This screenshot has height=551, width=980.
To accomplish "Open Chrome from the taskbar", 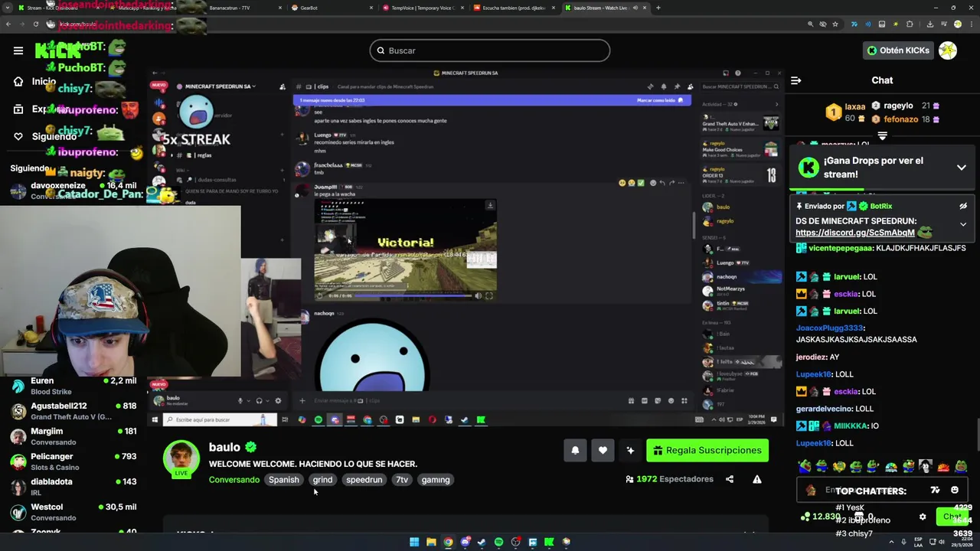I will tap(448, 542).
